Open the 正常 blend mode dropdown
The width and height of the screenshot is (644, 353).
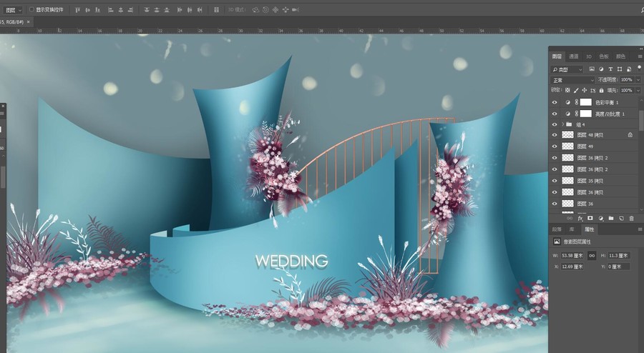(572, 80)
